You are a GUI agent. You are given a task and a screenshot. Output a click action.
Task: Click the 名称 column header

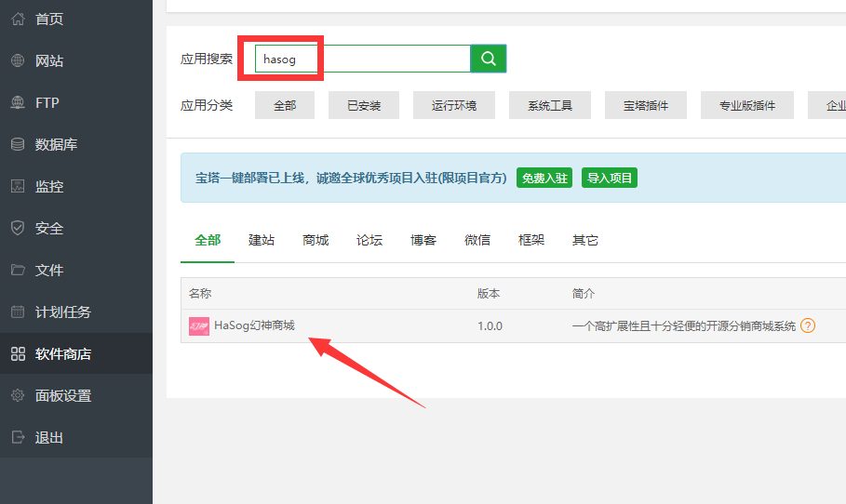200,293
